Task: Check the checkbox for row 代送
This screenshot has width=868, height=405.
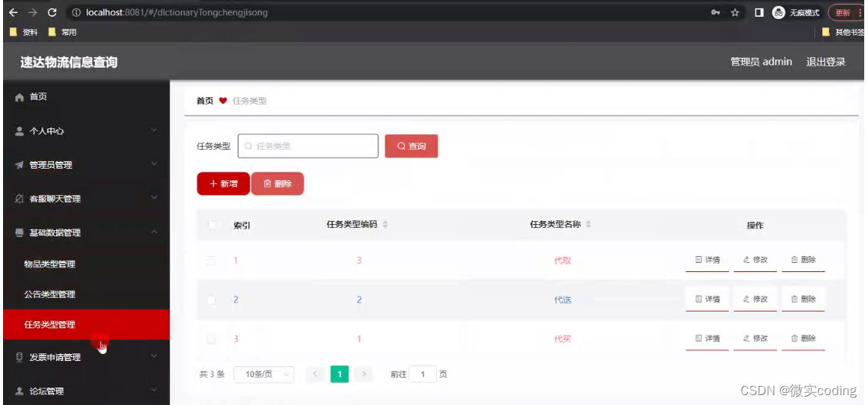Action: [211, 299]
